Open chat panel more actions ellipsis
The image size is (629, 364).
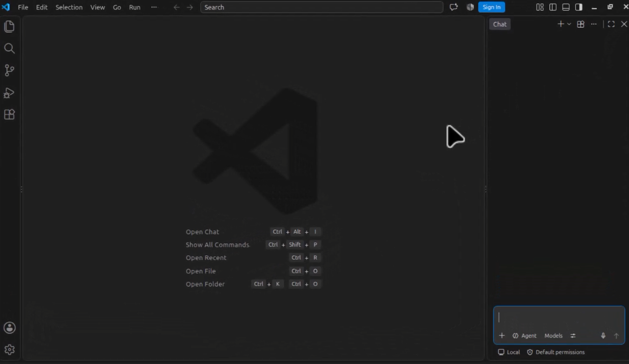click(x=593, y=24)
